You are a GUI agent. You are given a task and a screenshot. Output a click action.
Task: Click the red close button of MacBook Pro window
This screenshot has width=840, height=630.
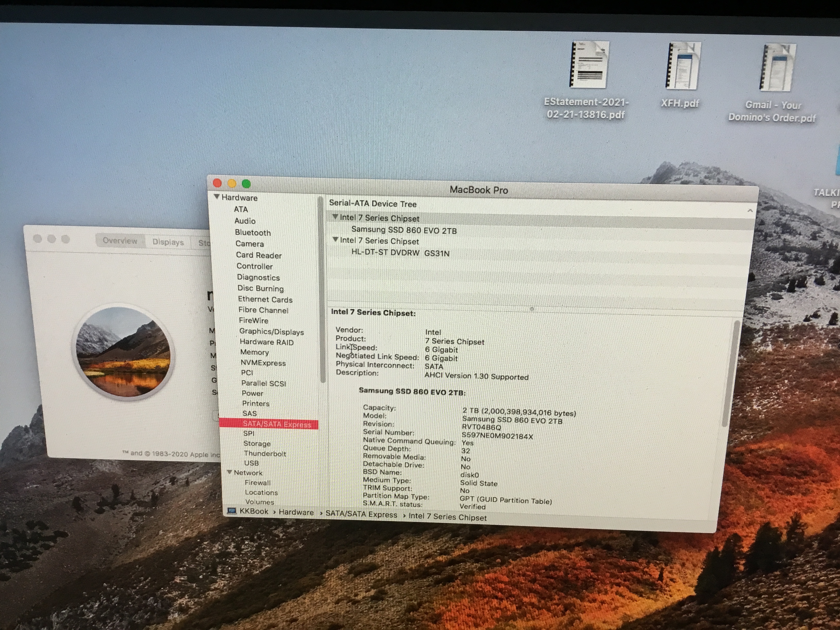[217, 183]
